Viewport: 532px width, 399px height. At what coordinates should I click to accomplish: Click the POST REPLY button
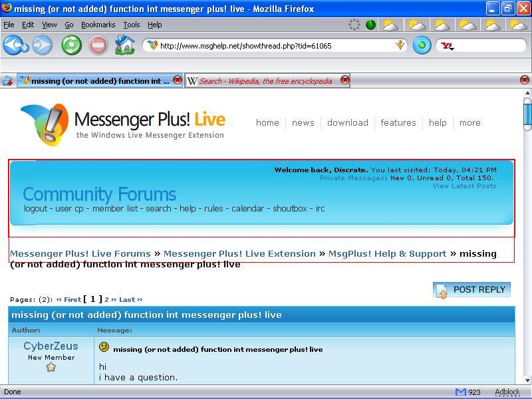[472, 290]
